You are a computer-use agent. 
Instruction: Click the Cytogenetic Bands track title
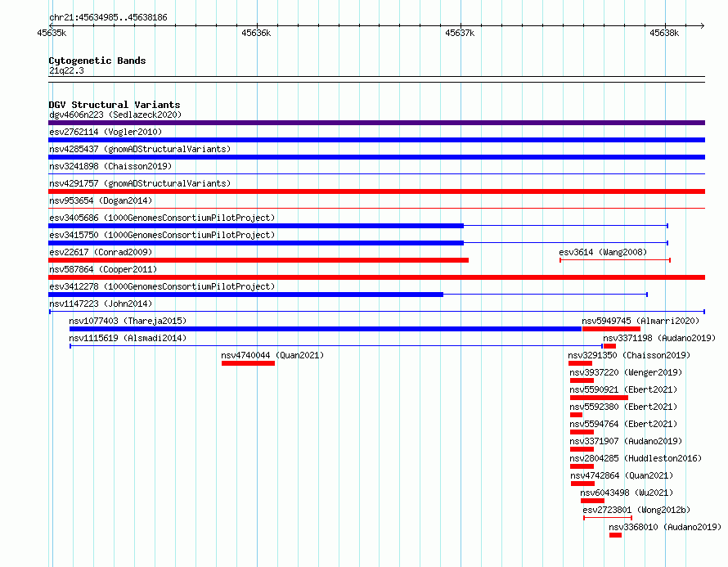97,61
